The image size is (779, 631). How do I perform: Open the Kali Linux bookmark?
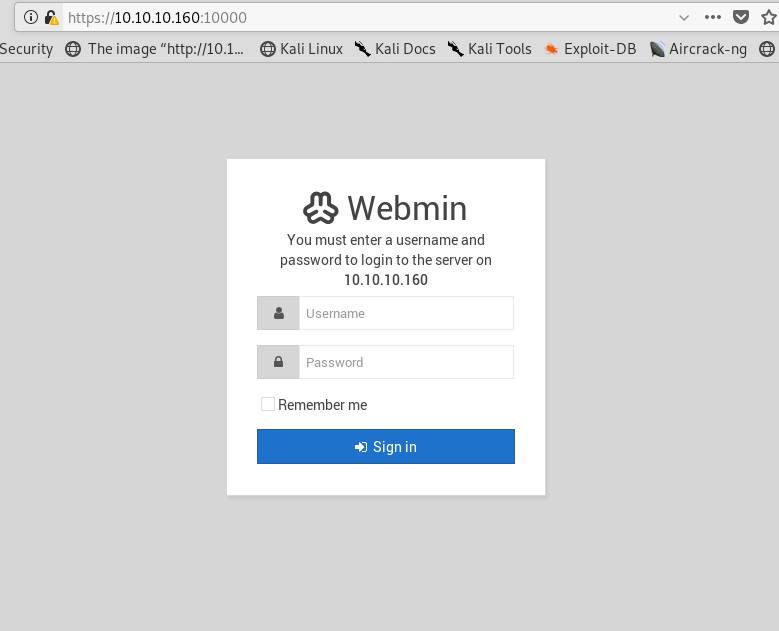[302, 49]
